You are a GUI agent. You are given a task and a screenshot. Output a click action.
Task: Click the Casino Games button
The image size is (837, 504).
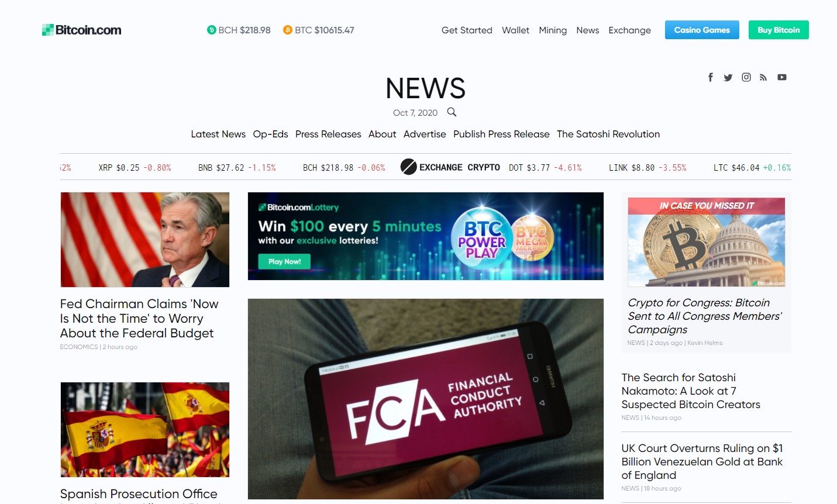[x=702, y=30]
